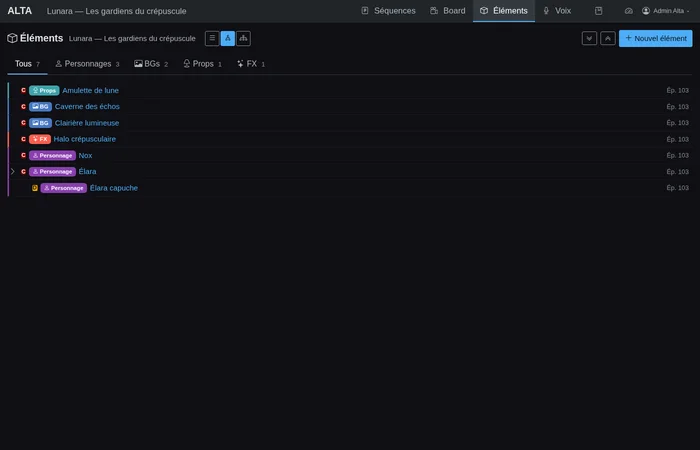Click the Nouvel élément button
The image size is (700, 450).
pos(655,39)
